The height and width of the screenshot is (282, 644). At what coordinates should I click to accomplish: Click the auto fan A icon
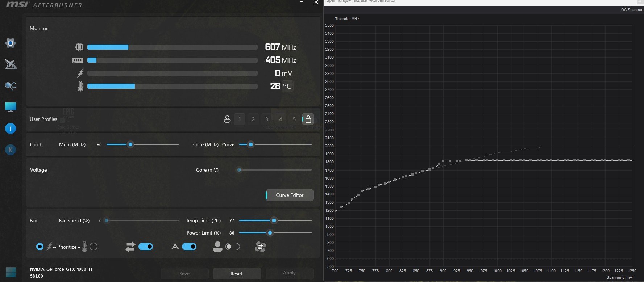(x=175, y=247)
